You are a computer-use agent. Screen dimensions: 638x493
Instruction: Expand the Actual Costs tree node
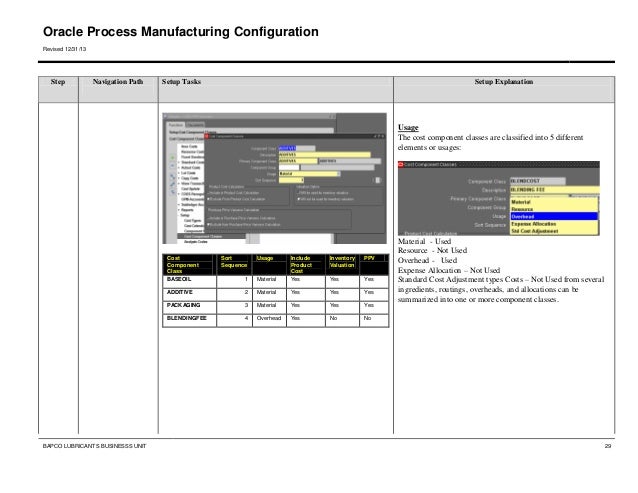tap(179, 168)
